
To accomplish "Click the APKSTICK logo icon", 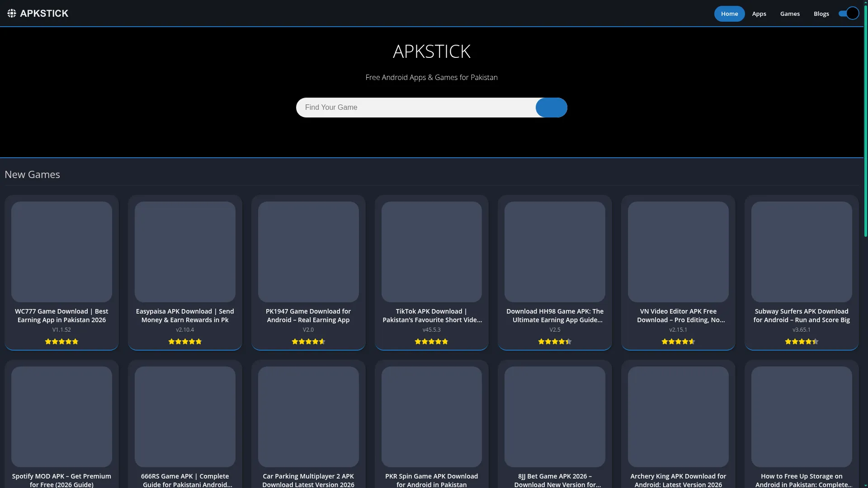I will (12, 14).
